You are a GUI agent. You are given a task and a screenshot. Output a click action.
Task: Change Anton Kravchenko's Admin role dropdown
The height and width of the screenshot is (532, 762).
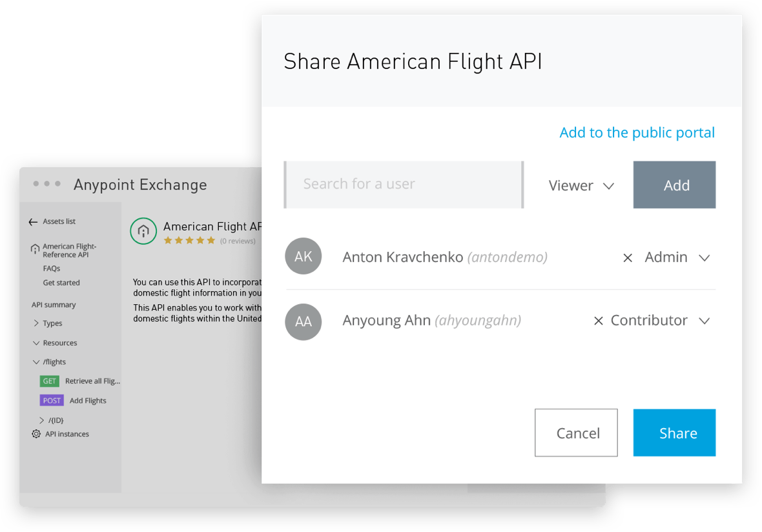(677, 257)
